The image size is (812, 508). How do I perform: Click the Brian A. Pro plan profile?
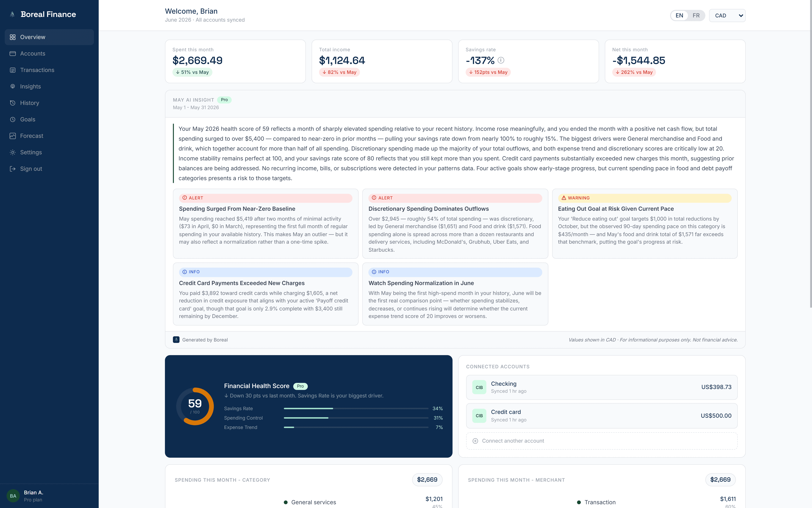click(x=49, y=496)
